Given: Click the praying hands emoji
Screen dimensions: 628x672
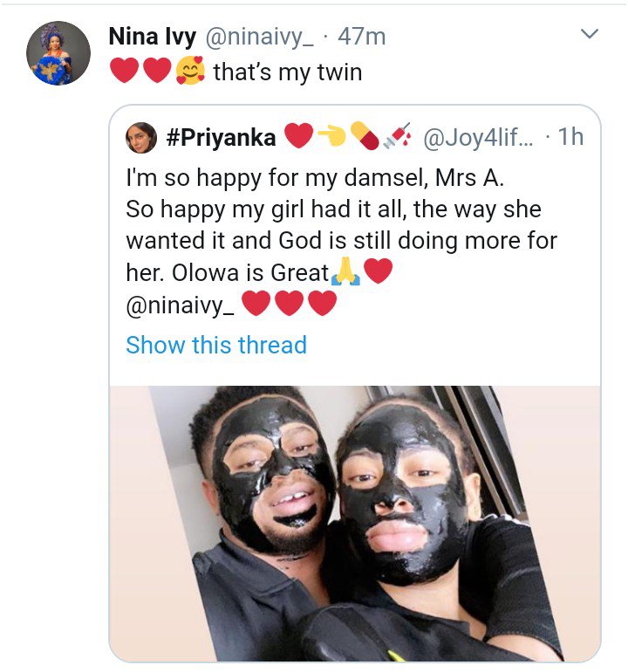Looking at the screenshot, I should [345, 273].
